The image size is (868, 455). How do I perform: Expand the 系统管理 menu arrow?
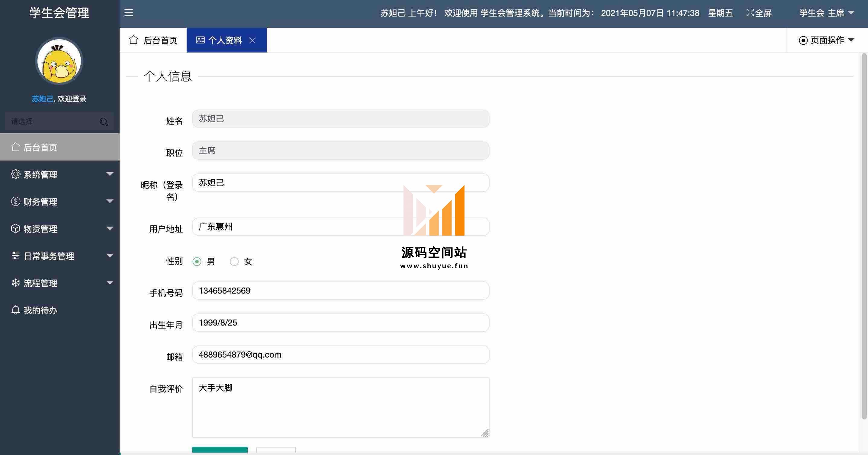pos(110,174)
